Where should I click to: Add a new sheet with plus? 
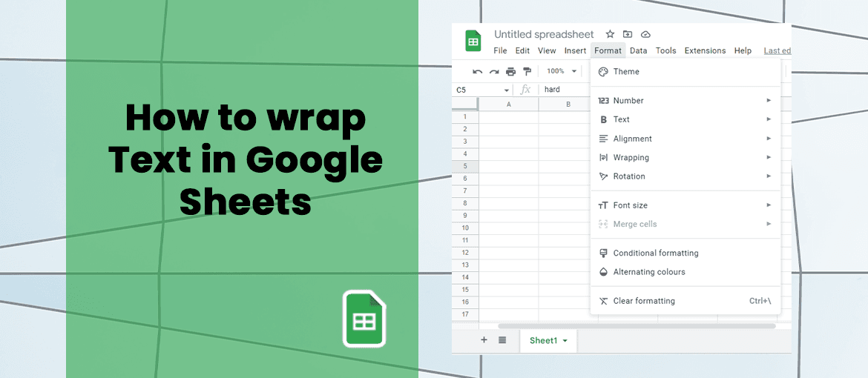484,339
